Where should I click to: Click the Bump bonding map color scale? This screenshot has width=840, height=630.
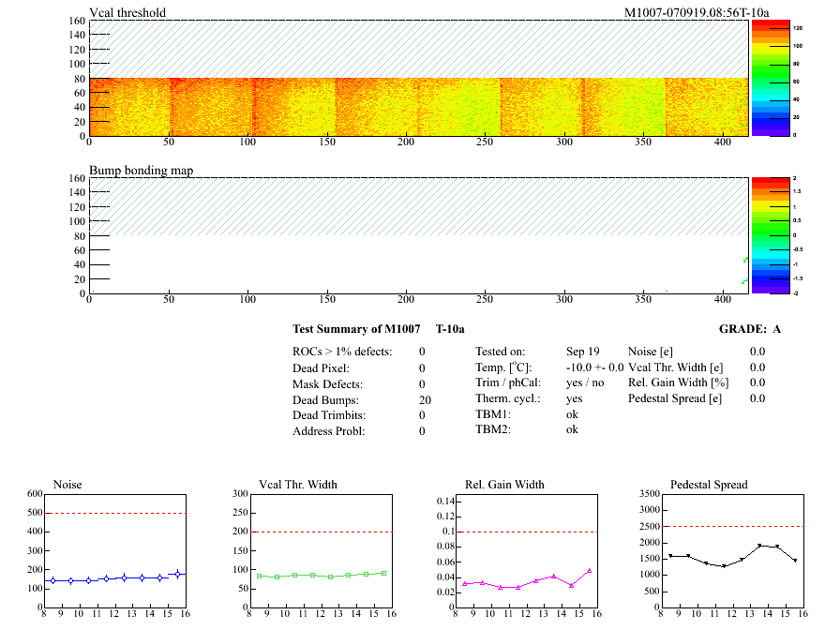770,234
